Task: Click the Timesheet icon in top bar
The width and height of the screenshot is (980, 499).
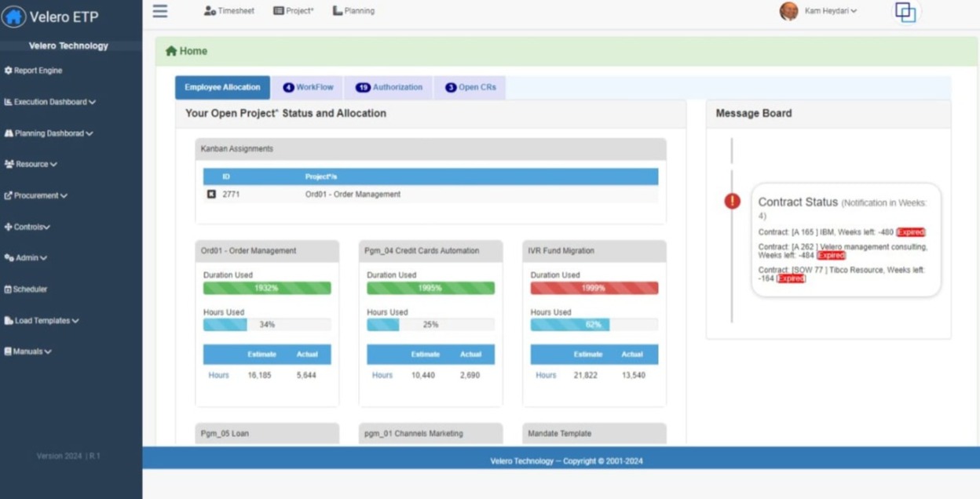Action: [x=210, y=11]
